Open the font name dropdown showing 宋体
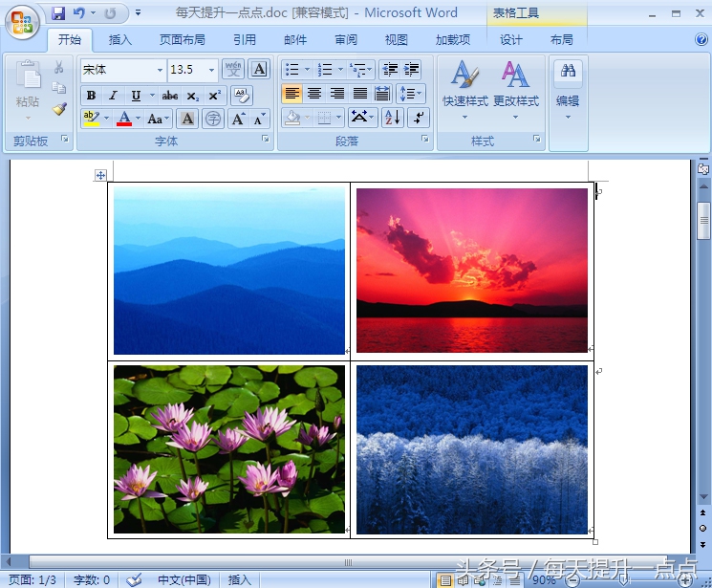Image resolution: width=712 pixels, height=588 pixels. coord(122,70)
